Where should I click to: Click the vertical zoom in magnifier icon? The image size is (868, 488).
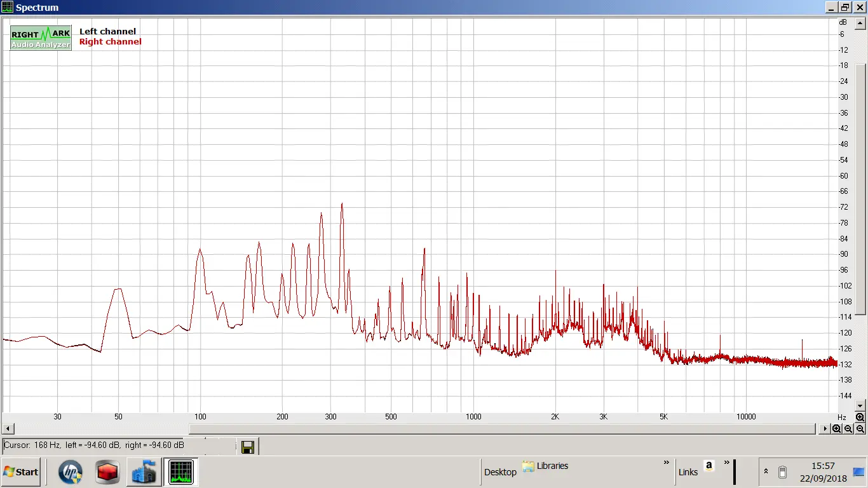click(860, 417)
